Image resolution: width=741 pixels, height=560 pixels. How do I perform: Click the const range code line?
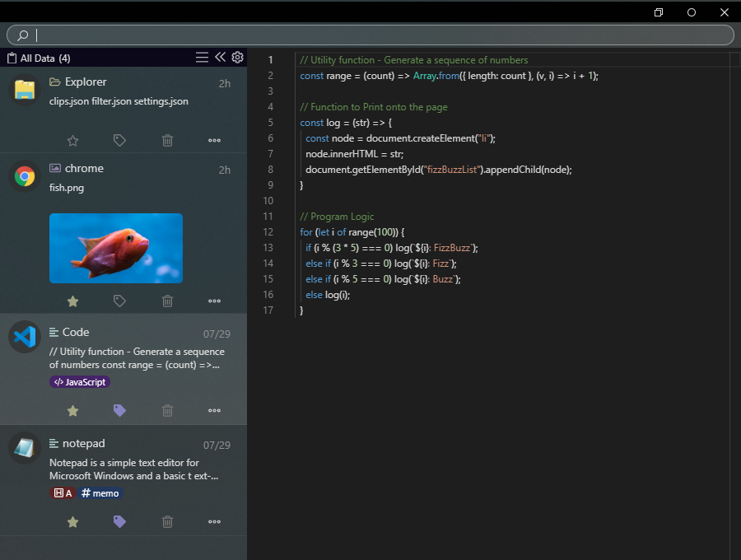[x=449, y=76]
